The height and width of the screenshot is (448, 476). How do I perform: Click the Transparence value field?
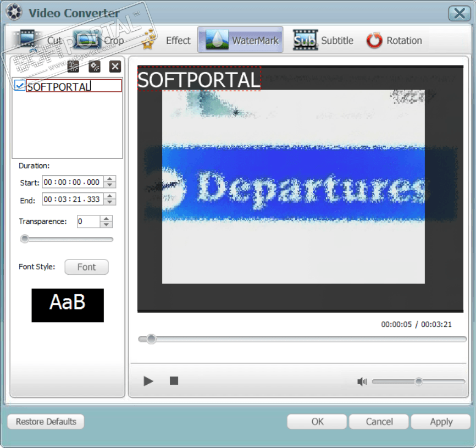point(88,222)
